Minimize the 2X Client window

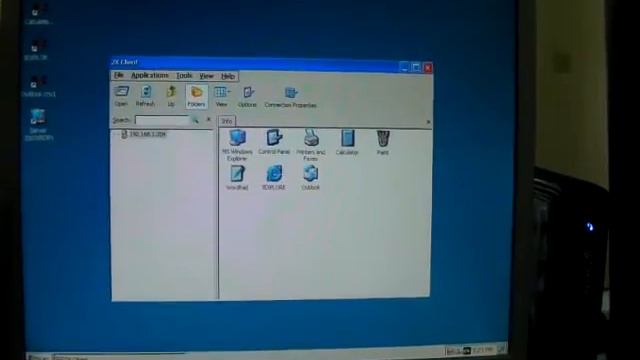pyautogui.click(x=404, y=67)
